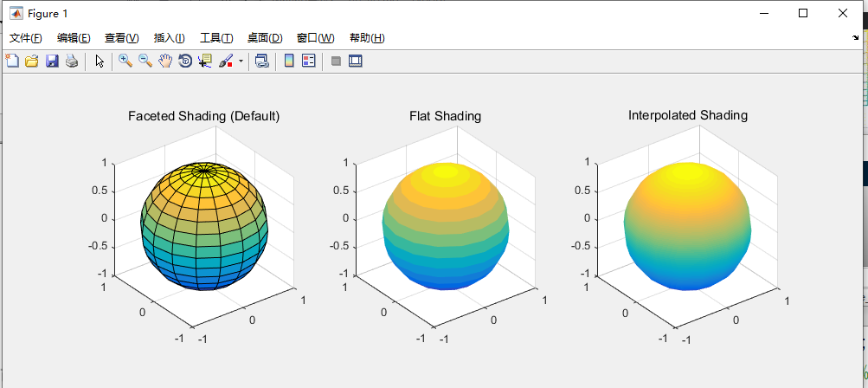Save the figure using the floppy disk icon
The height and width of the screenshot is (388, 868).
point(52,61)
